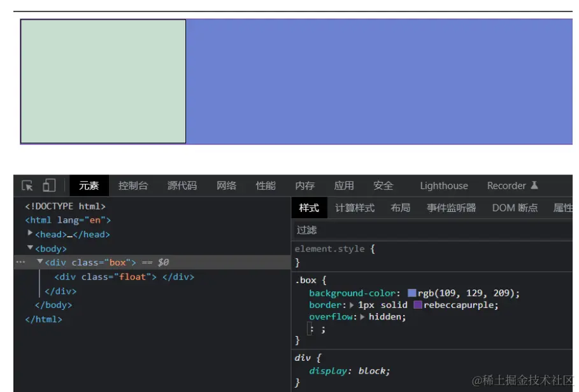Switch to the 元素 tab

[89, 185]
